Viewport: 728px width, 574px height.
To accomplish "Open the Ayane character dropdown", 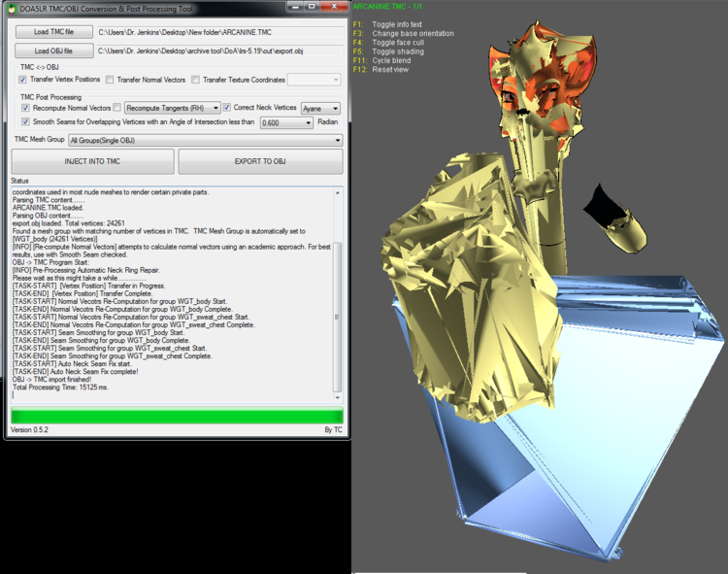I will point(320,109).
